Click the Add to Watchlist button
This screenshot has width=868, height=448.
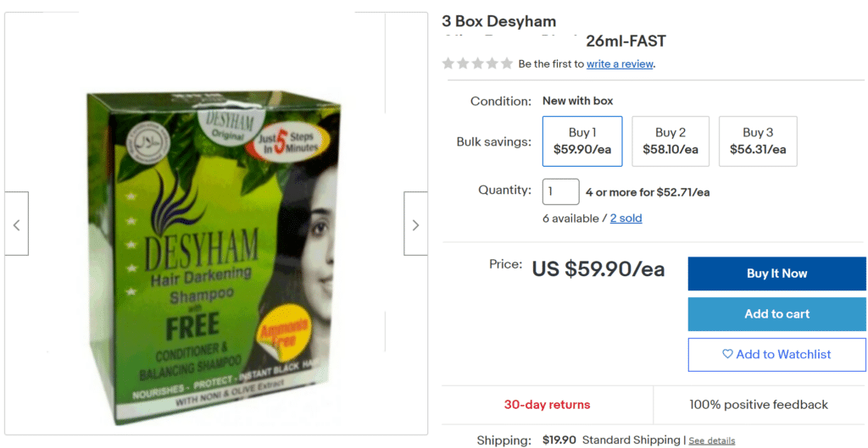click(x=776, y=355)
